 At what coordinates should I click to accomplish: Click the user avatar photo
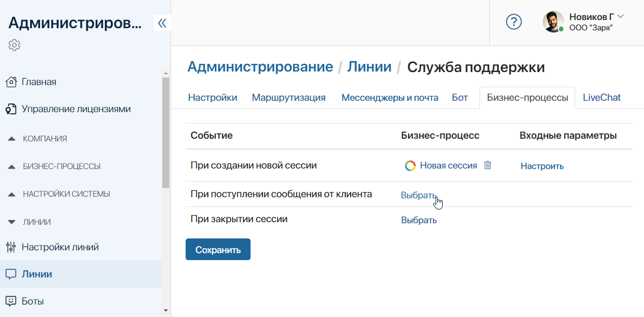(553, 22)
